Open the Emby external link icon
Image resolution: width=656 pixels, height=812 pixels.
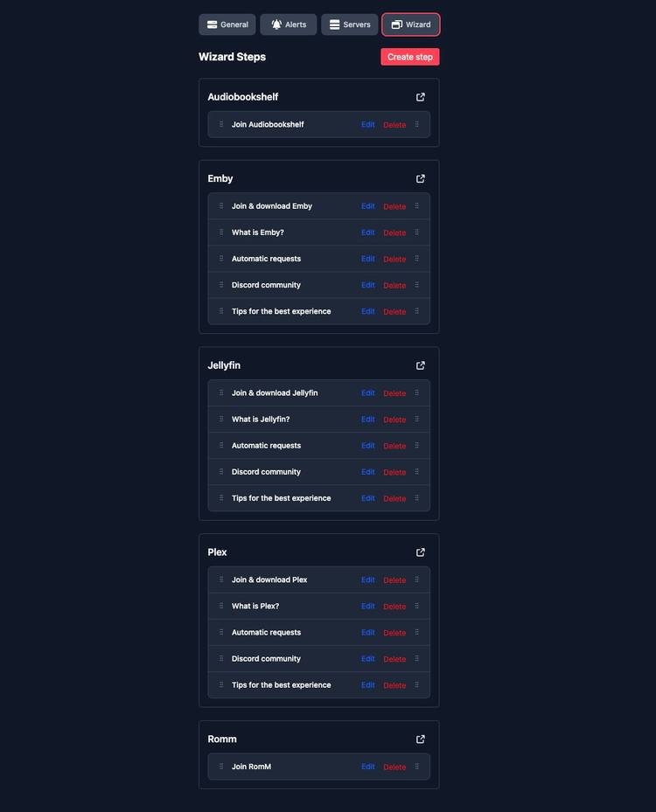point(420,178)
